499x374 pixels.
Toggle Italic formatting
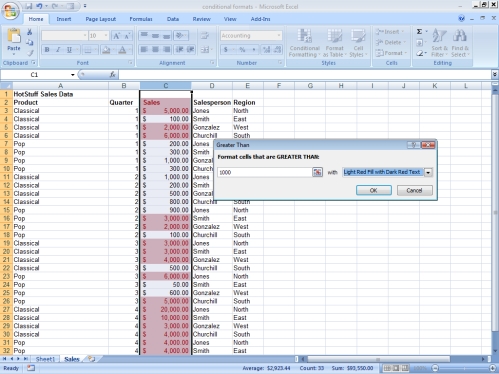pos(58,50)
